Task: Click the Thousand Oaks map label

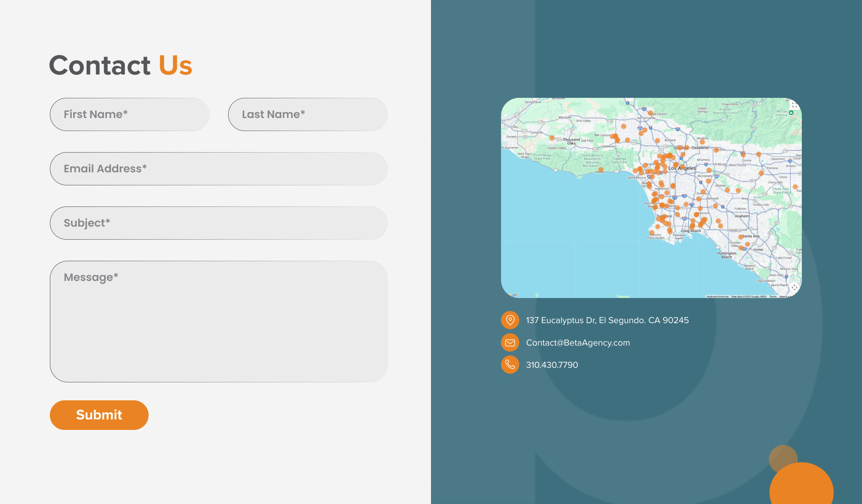Action: (571, 141)
